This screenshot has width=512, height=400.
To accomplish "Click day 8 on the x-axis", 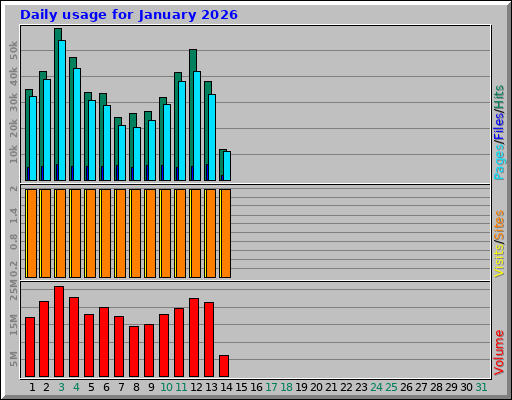I will [x=136, y=387].
